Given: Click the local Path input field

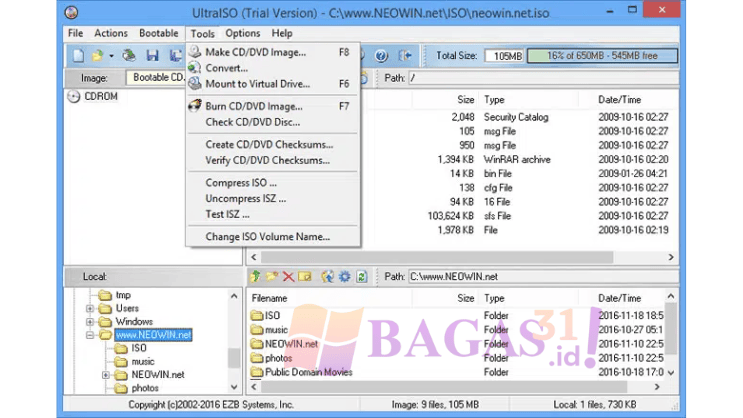Looking at the screenshot, I should [x=540, y=277].
